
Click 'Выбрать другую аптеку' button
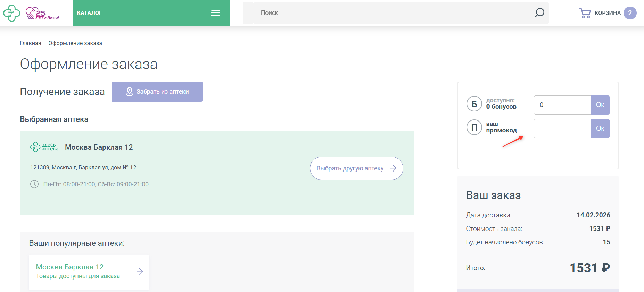[356, 168]
